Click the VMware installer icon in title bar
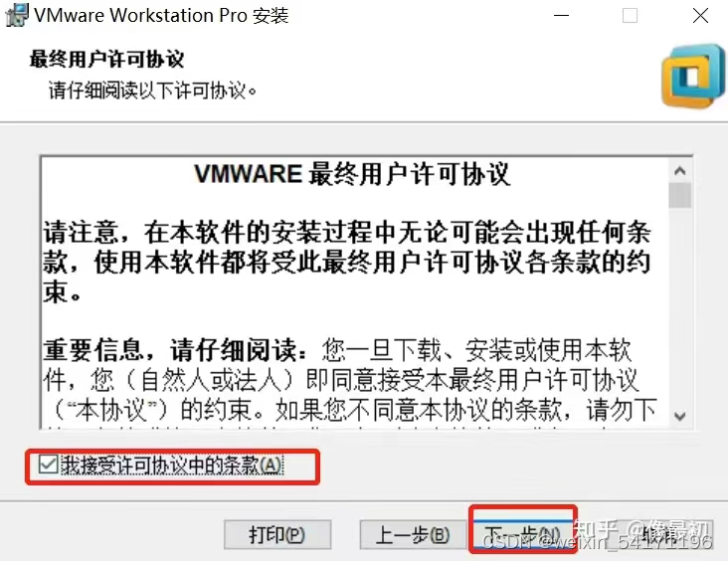 17,15
